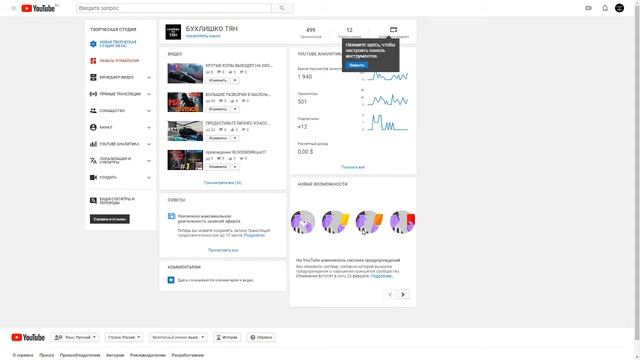Click Просмотреть канал link under channel name
Image resolution: width=640 pixels, height=360 pixels.
coord(203,36)
